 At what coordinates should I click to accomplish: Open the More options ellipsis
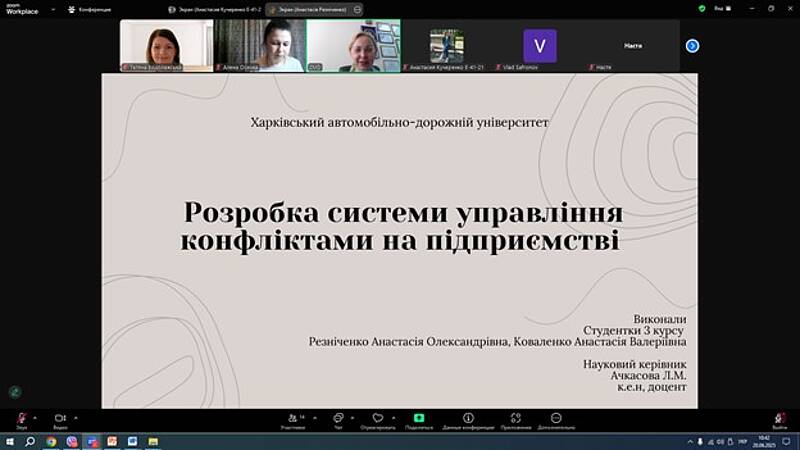[x=556, y=420]
